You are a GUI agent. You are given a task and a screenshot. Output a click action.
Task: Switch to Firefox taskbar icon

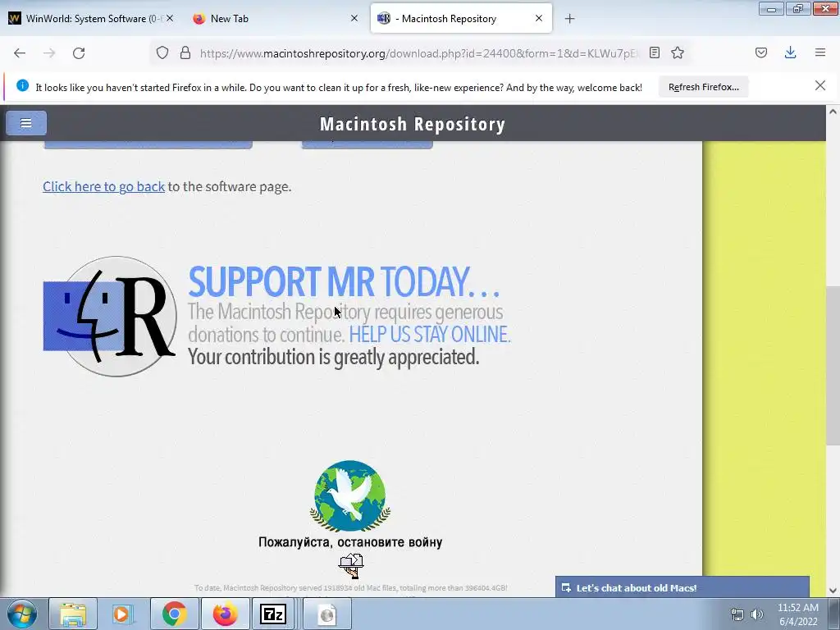[x=225, y=614]
